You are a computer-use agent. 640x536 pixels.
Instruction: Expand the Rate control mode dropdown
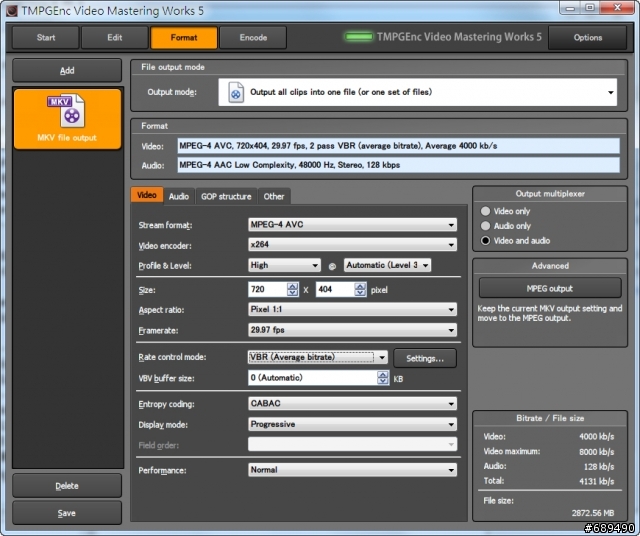pos(318,357)
